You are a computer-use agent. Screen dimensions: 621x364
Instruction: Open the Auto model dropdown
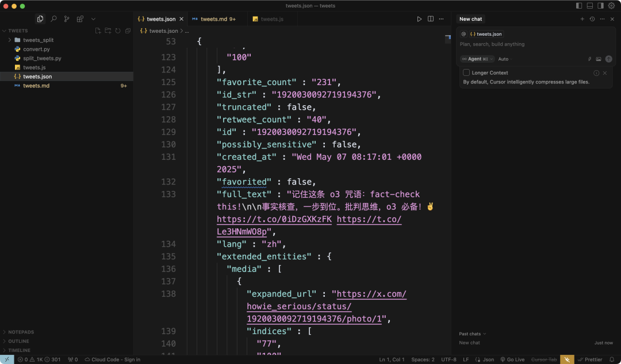click(505, 59)
